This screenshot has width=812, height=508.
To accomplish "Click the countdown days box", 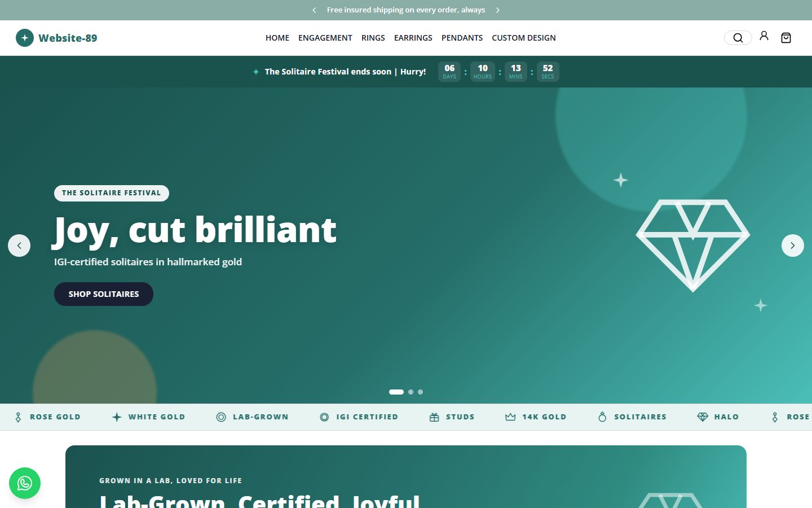I will 449,72.
